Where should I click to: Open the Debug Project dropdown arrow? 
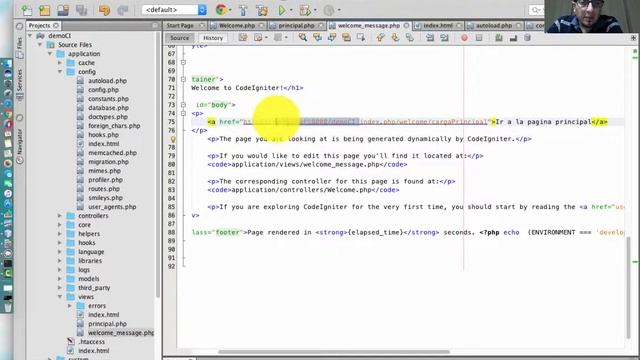[x=315, y=10]
